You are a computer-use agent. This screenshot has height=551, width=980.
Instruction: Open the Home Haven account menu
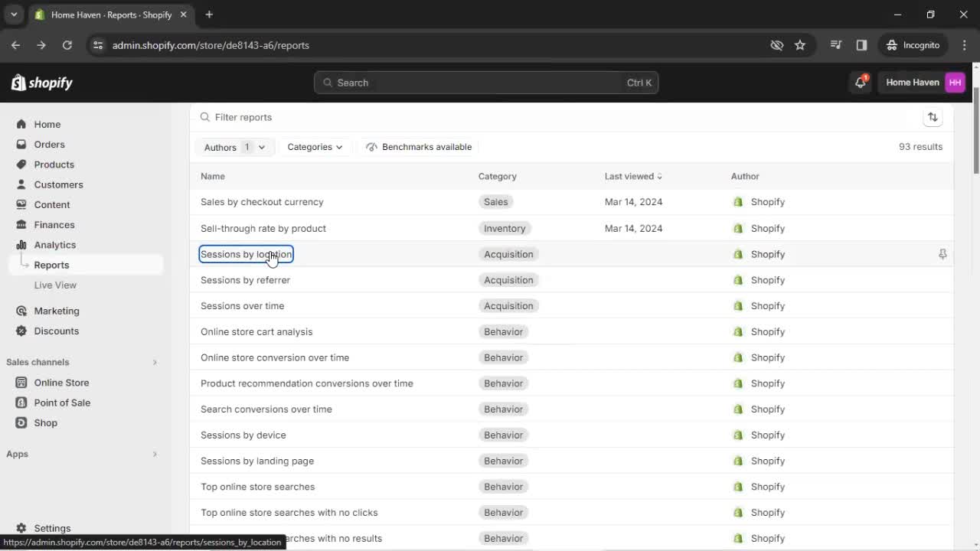click(x=924, y=83)
